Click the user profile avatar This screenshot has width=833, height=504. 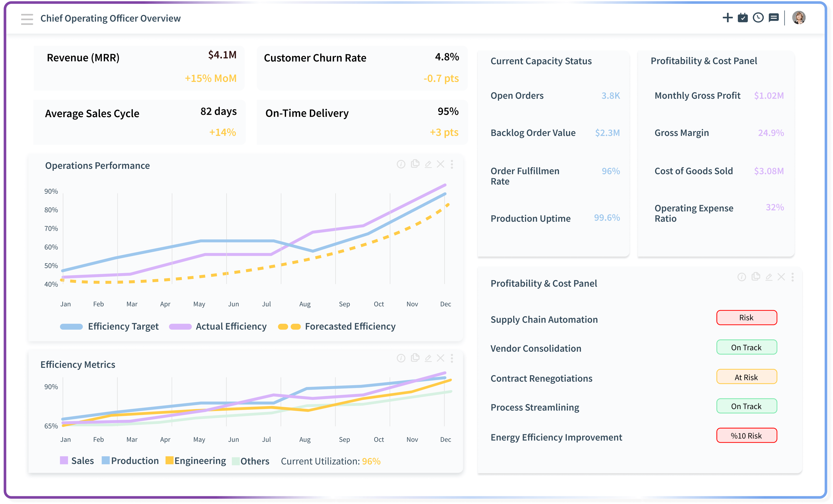pos(799,18)
